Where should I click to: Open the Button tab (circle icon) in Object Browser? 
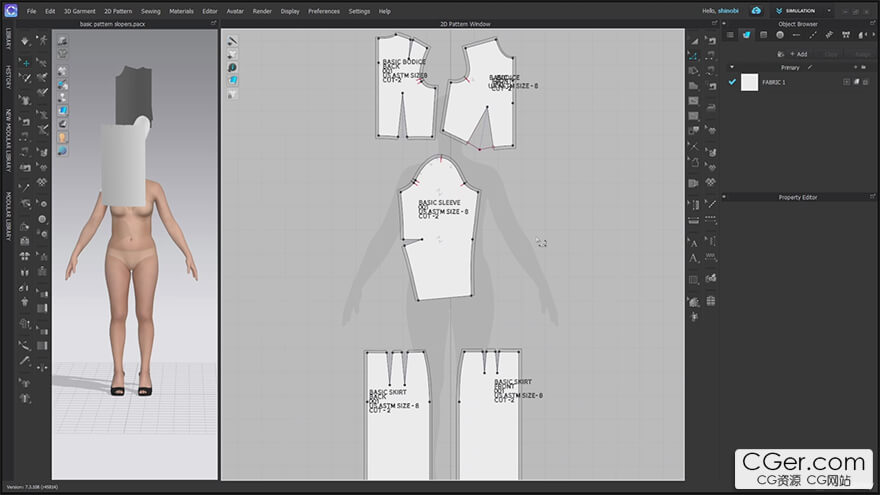click(x=779, y=35)
